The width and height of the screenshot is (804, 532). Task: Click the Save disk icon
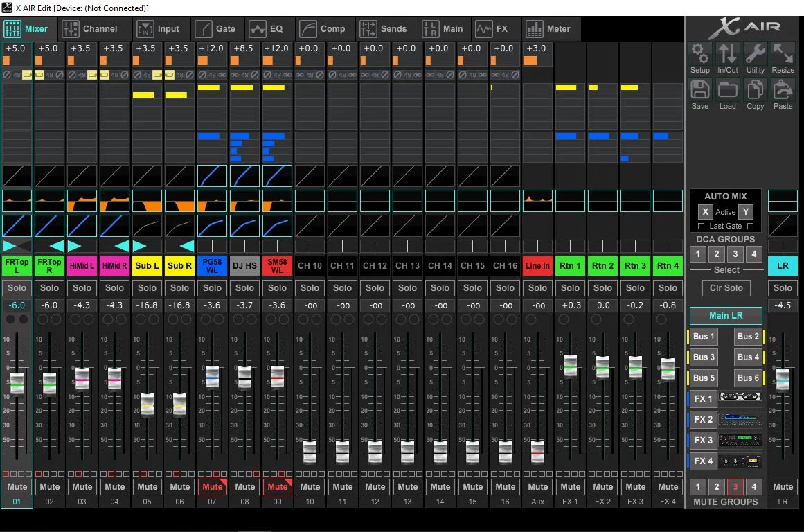click(699, 90)
